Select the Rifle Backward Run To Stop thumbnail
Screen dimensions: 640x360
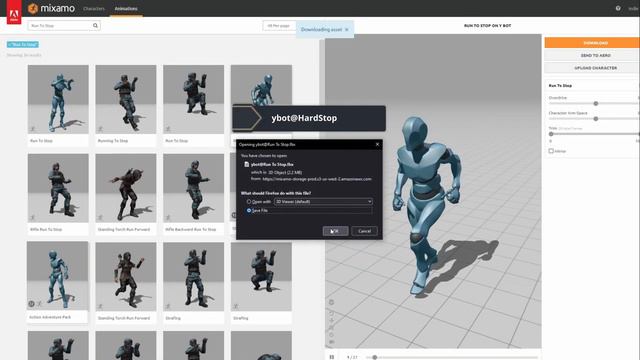[x=193, y=188]
